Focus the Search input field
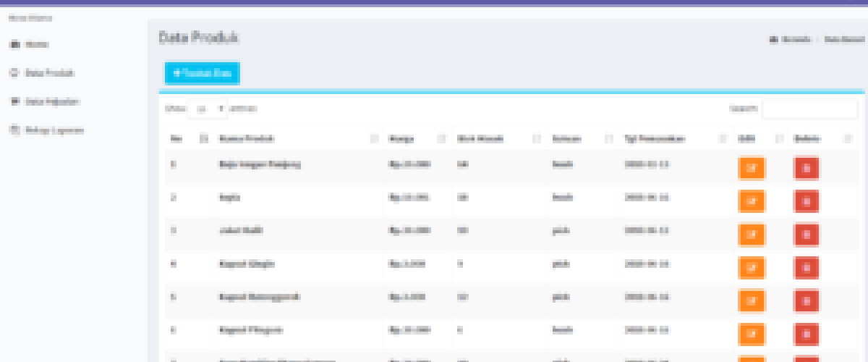The height and width of the screenshot is (362, 868). (x=810, y=109)
